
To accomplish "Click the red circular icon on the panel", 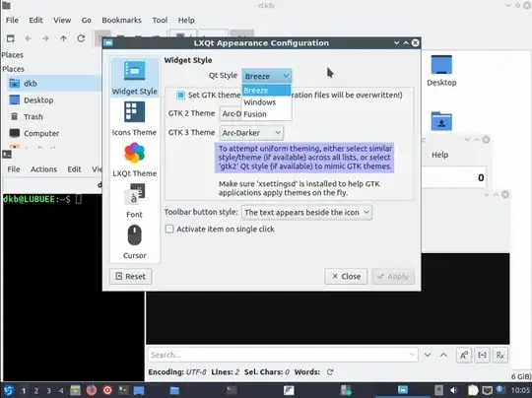I will tap(107, 390).
